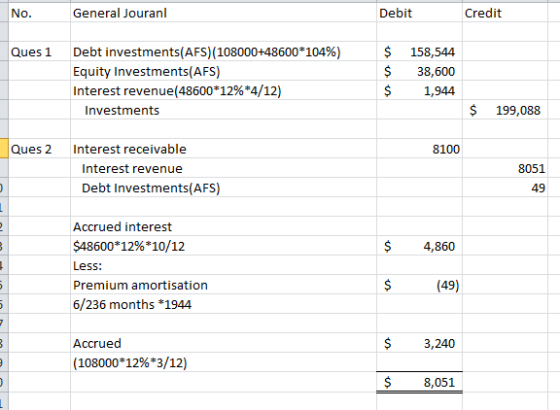Select the 'Credit' column header cell

click(x=505, y=13)
